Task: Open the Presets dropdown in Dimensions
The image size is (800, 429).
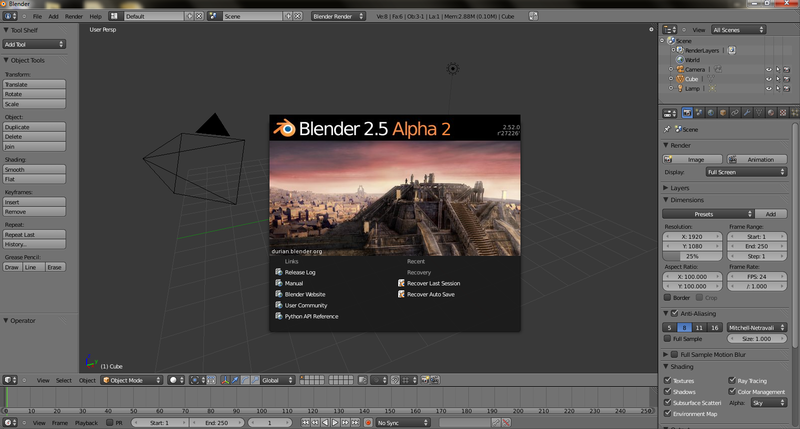Action: click(x=708, y=214)
